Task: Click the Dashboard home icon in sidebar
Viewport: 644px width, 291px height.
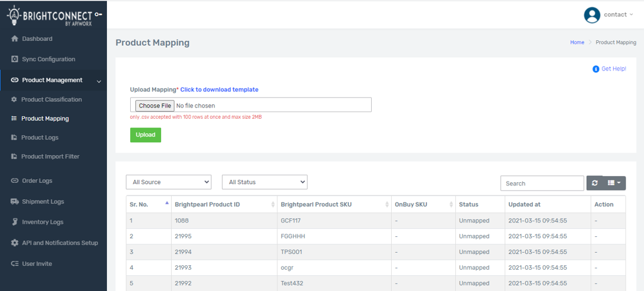Action: tap(14, 39)
